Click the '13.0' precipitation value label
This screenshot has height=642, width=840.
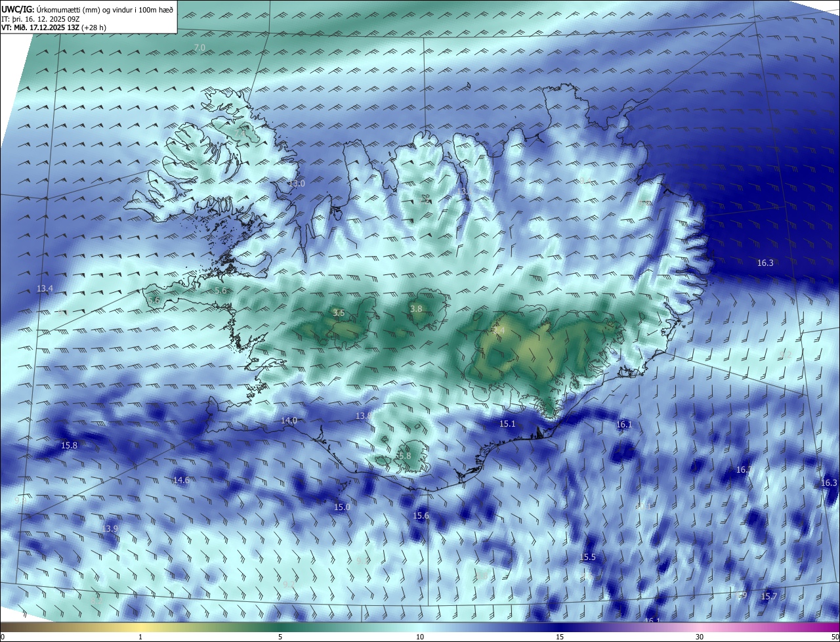pos(297,184)
